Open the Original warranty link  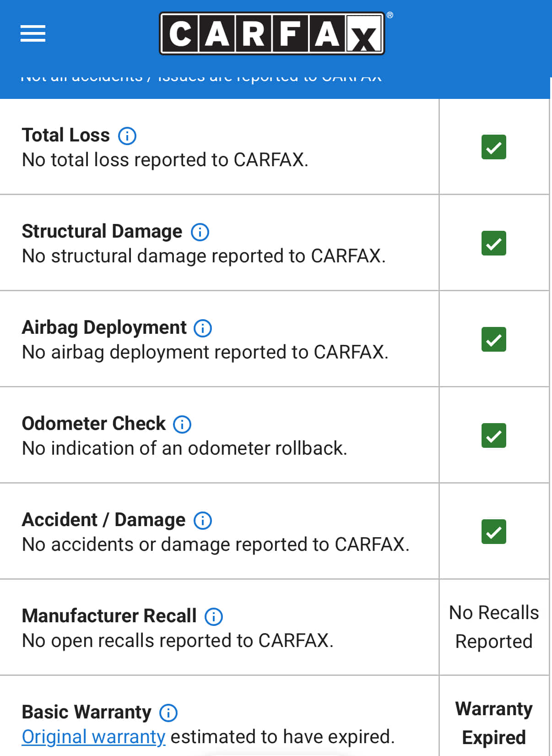coord(93,737)
